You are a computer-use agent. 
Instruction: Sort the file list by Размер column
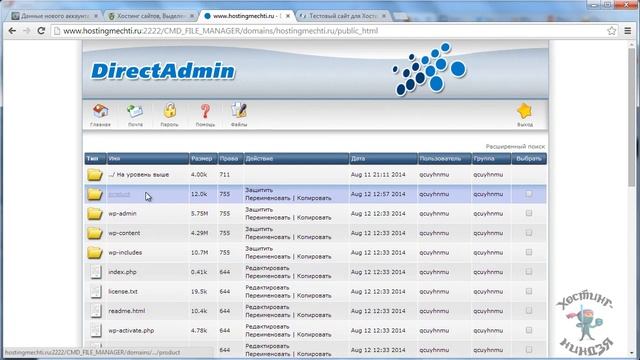[x=202, y=158]
